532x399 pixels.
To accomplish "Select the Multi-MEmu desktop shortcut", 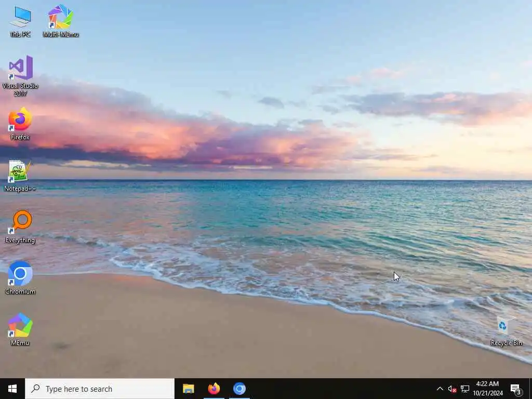I will (61, 21).
